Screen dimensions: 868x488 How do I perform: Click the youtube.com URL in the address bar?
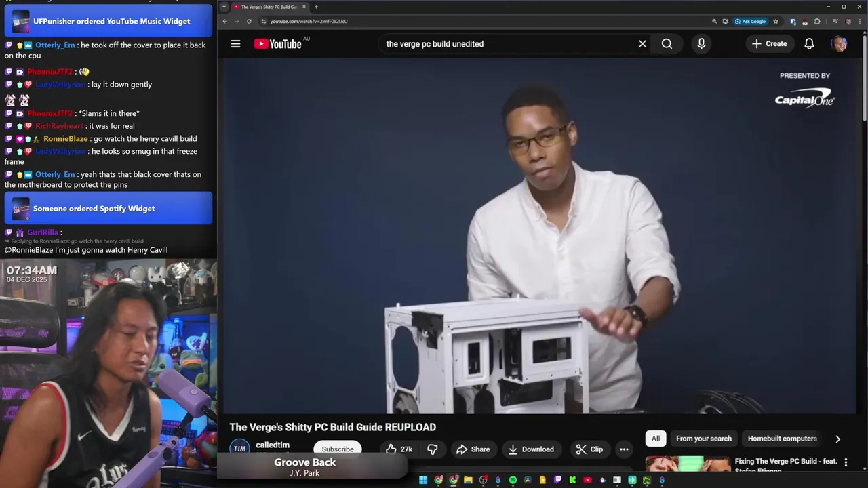[309, 21]
